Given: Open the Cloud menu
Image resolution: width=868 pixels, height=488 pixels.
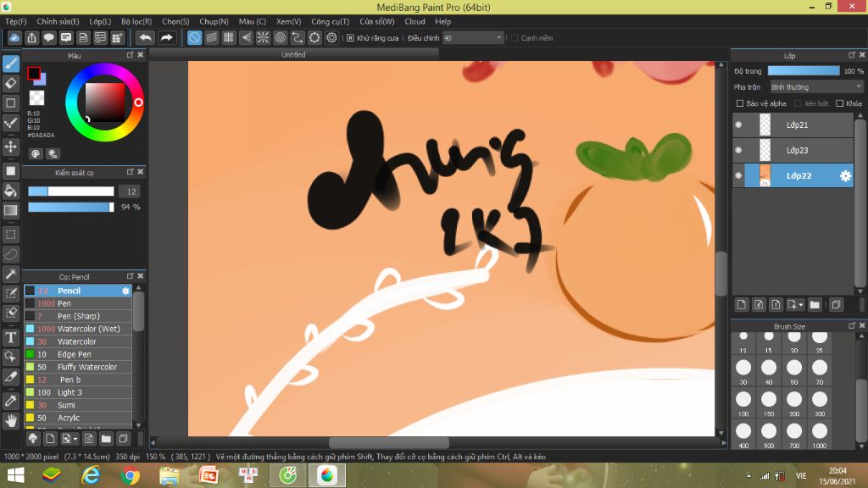Looking at the screenshot, I should [x=415, y=21].
